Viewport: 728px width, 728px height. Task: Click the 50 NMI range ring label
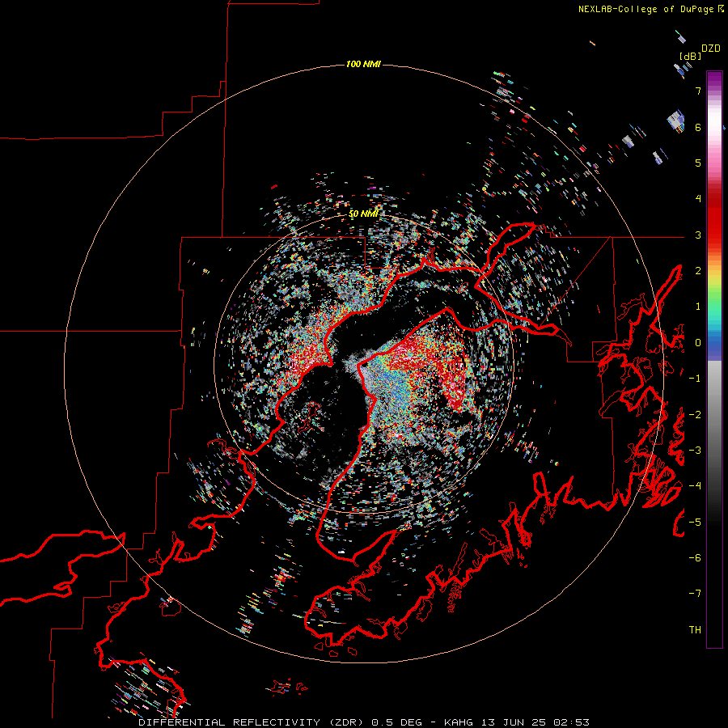(x=363, y=214)
